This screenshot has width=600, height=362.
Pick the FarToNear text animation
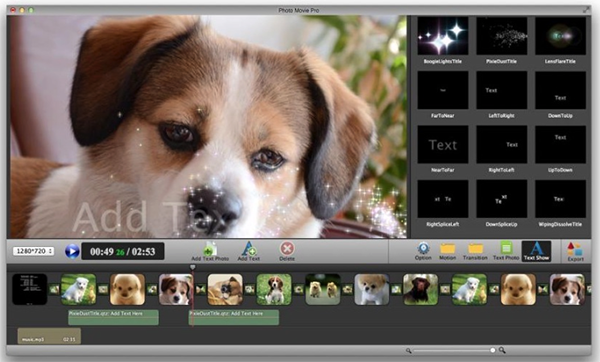[443, 90]
